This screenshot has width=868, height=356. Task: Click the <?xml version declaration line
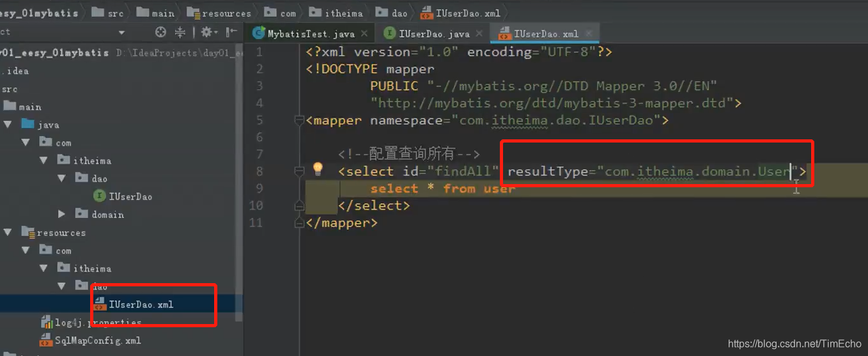coord(459,51)
